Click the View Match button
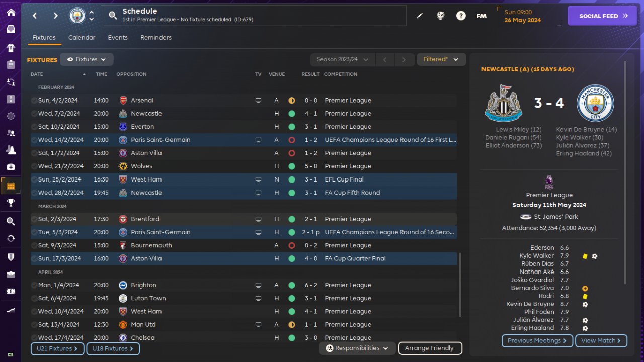 click(x=601, y=341)
